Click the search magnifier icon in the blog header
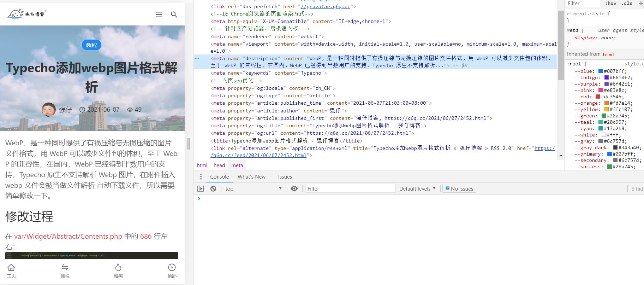 click(x=174, y=14)
